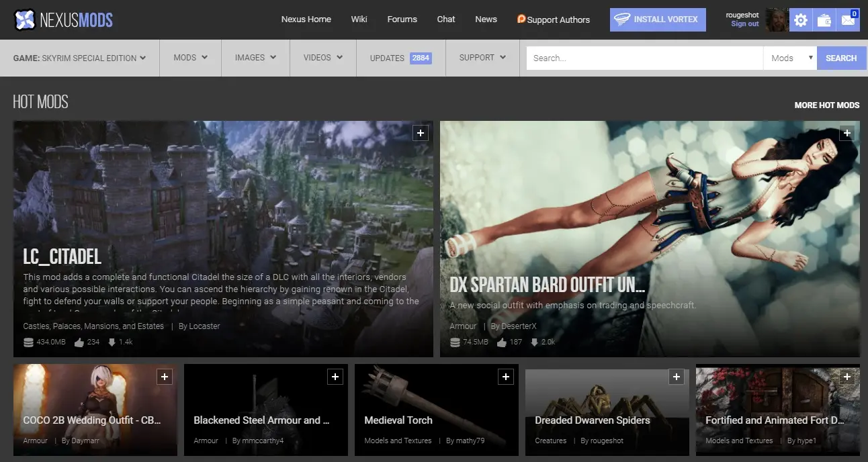868x462 pixels.
Task: Click rougeshot user avatar
Action: pyautogui.click(x=777, y=20)
